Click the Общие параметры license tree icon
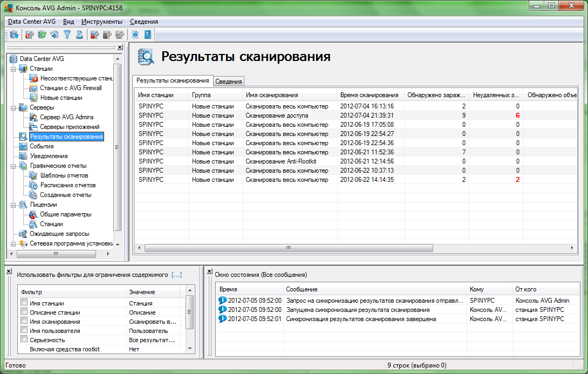The image size is (588, 374). coord(34,215)
